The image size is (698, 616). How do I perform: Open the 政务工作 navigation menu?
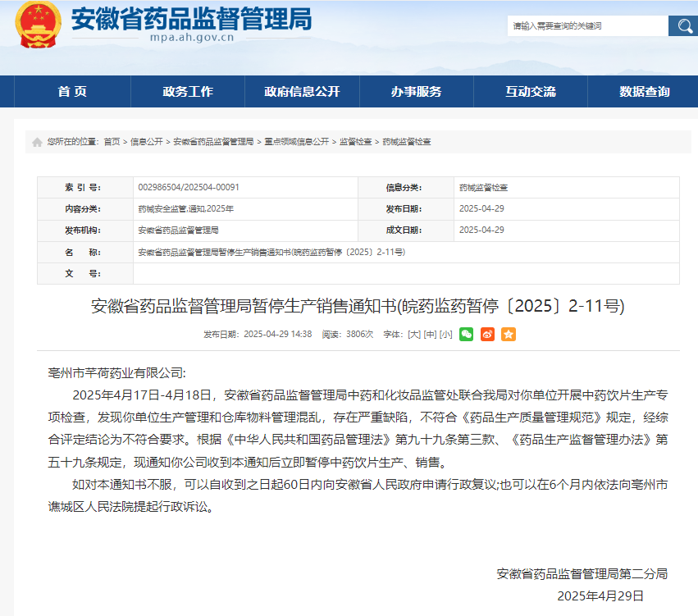click(188, 91)
